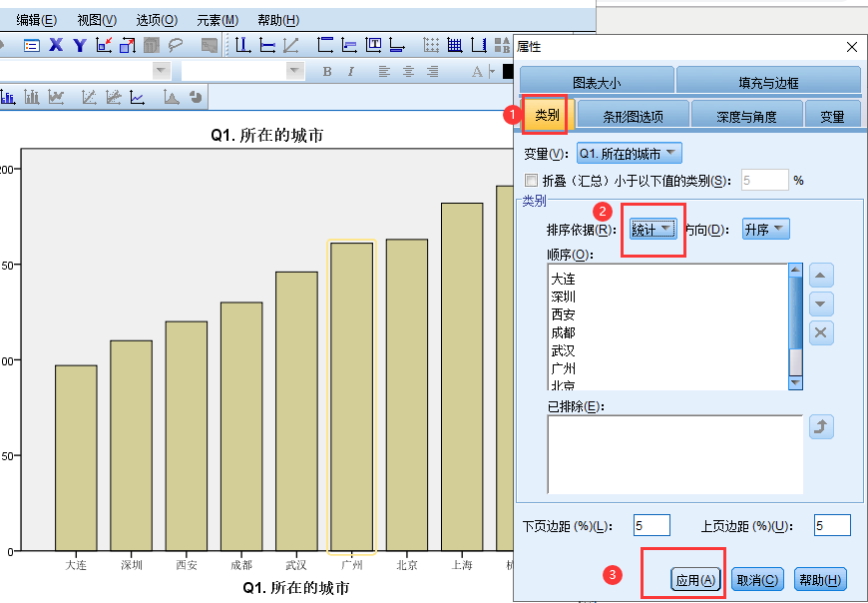This screenshot has height=603, width=868.
Task: Switch to the 变量 tab
Action: (832, 115)
